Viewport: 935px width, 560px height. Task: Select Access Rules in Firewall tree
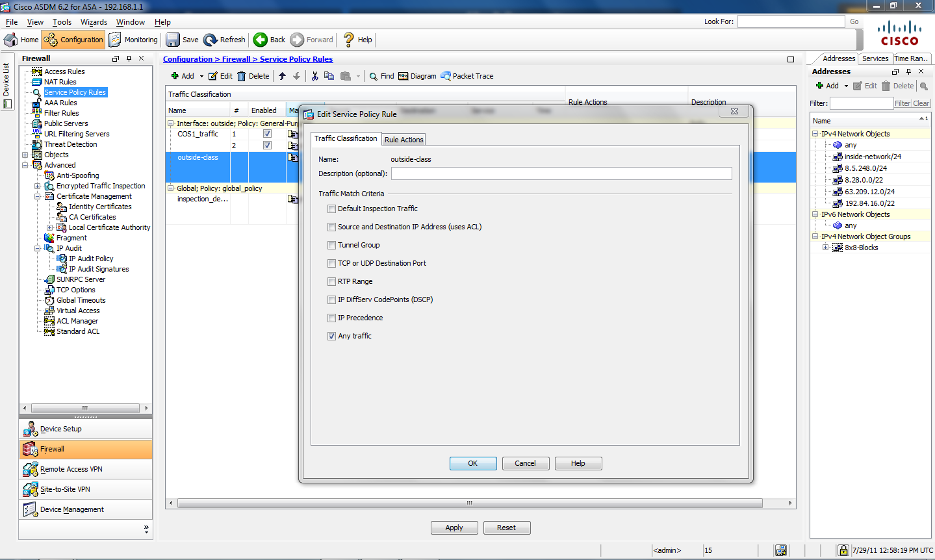[x=64, y=71]
